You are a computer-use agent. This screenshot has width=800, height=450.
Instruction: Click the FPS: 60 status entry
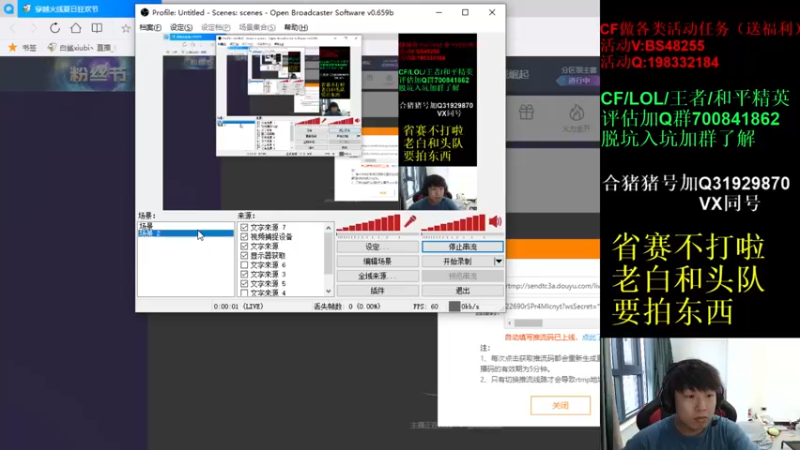tap(426, 307)
